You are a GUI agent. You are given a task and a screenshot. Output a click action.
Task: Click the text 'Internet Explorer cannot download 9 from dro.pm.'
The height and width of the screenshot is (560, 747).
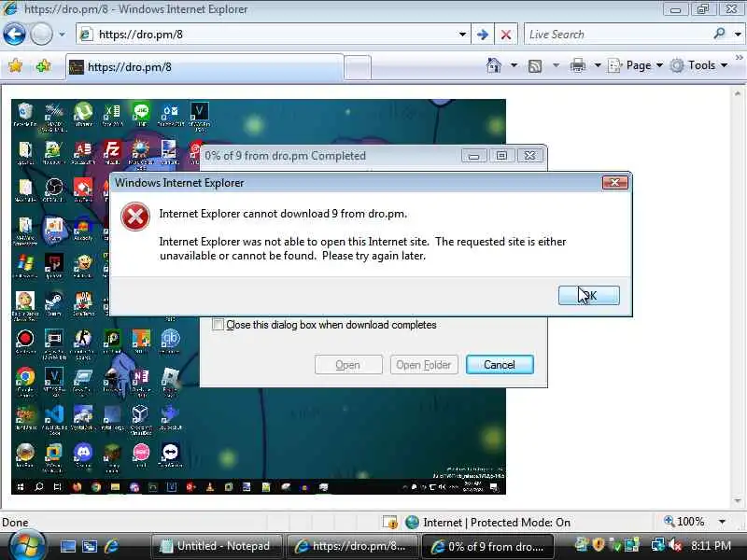point(283,214)
